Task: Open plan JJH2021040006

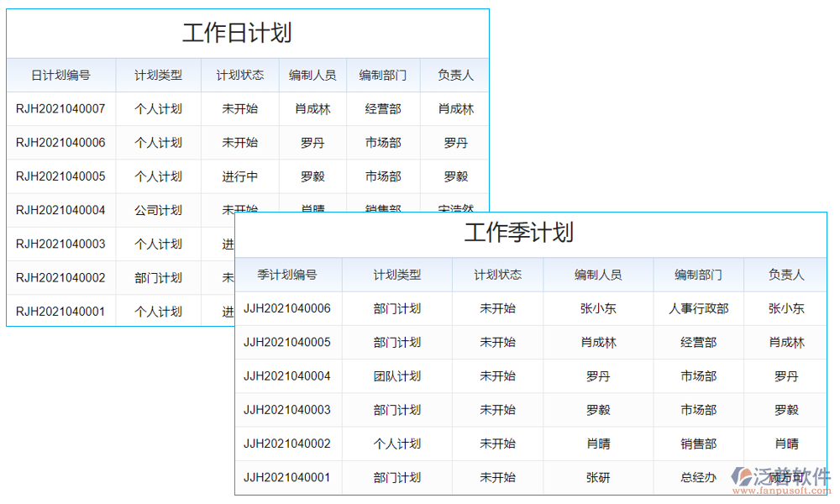Action: coord(288,308)
